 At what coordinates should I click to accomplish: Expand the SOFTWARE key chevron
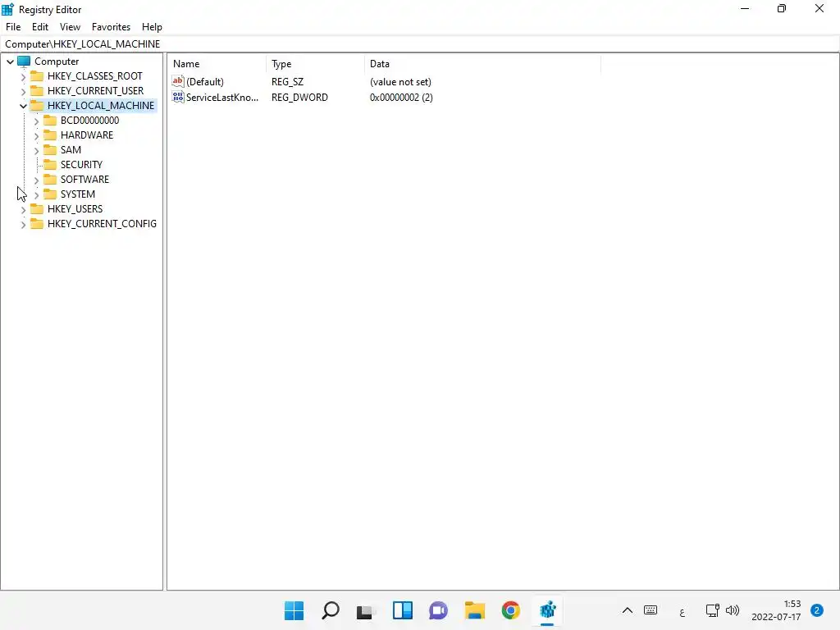point(36,180)
